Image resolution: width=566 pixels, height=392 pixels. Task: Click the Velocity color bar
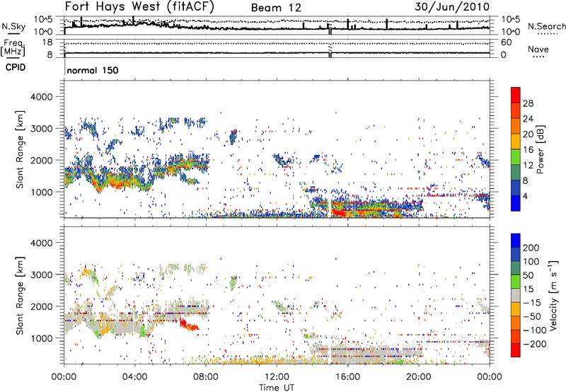pyautogui.click(x=516, y=295)
